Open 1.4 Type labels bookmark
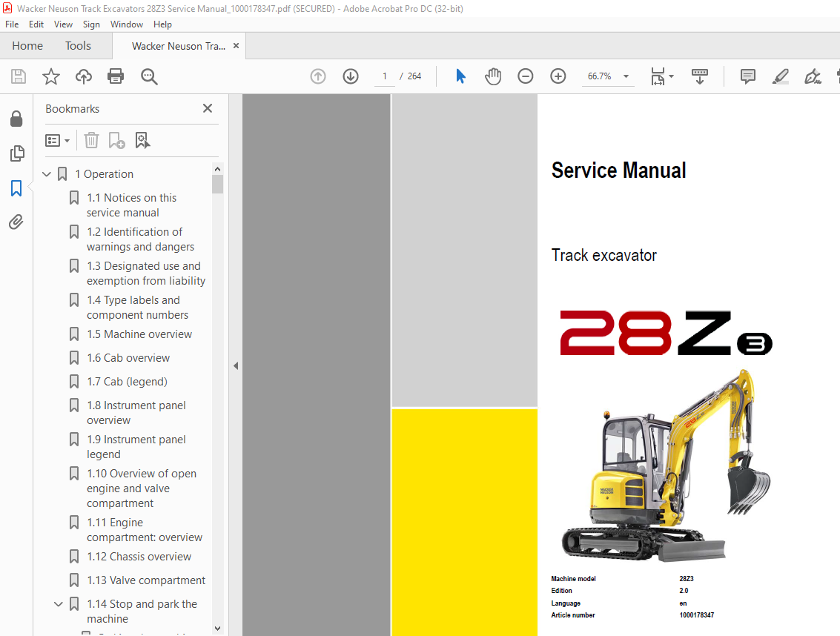Viewport: 840px width, 636px height. coord(138,308)
